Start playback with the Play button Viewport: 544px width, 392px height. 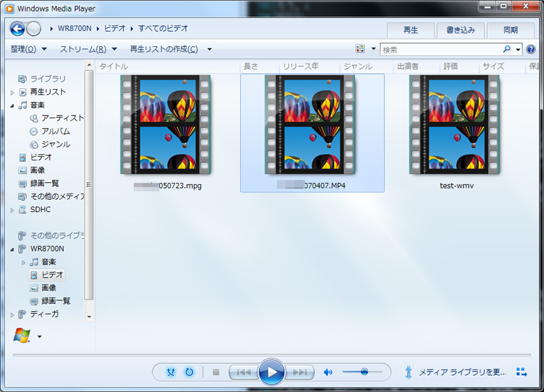(x=271, y=372)
